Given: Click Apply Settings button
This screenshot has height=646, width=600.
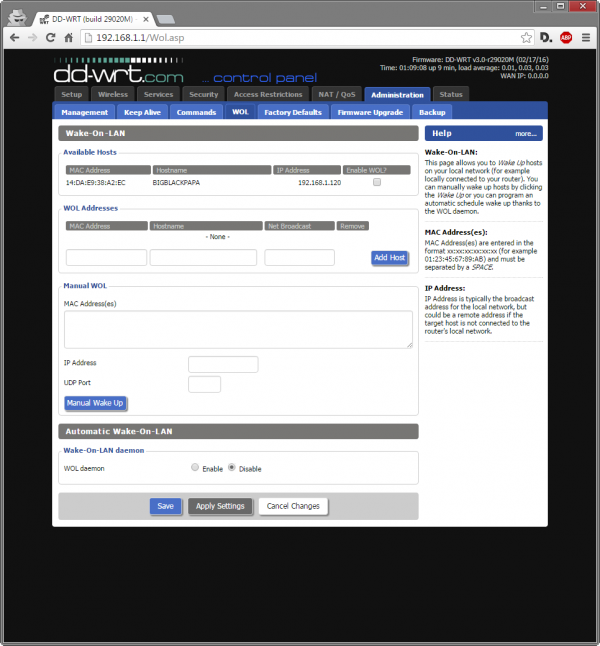Looking at the screenshot, I should pyautogui.click(x=219, y=506).
